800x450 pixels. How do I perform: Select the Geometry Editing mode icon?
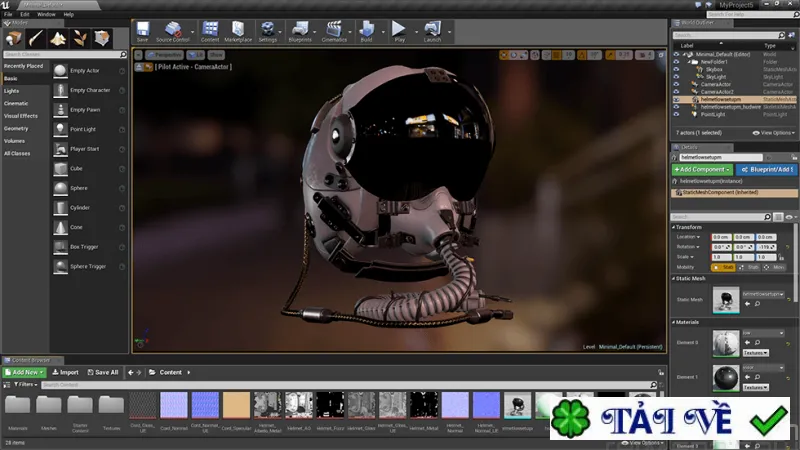tap(102, 38)
